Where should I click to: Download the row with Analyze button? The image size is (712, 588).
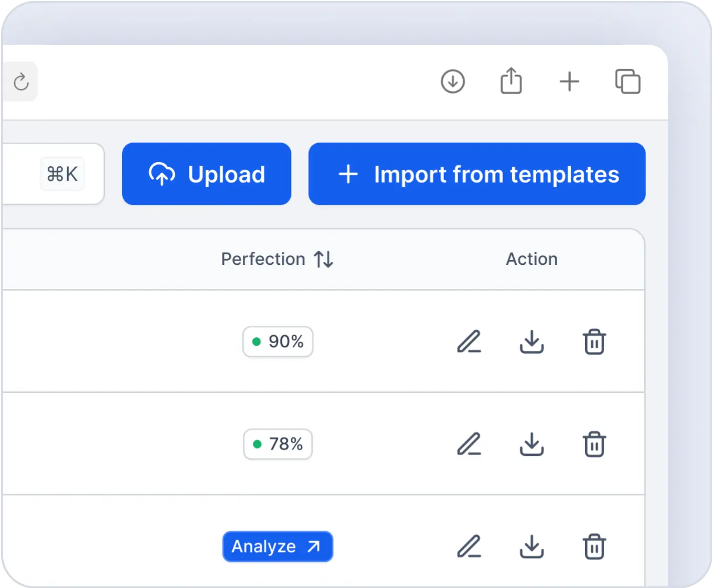(532, 547)
